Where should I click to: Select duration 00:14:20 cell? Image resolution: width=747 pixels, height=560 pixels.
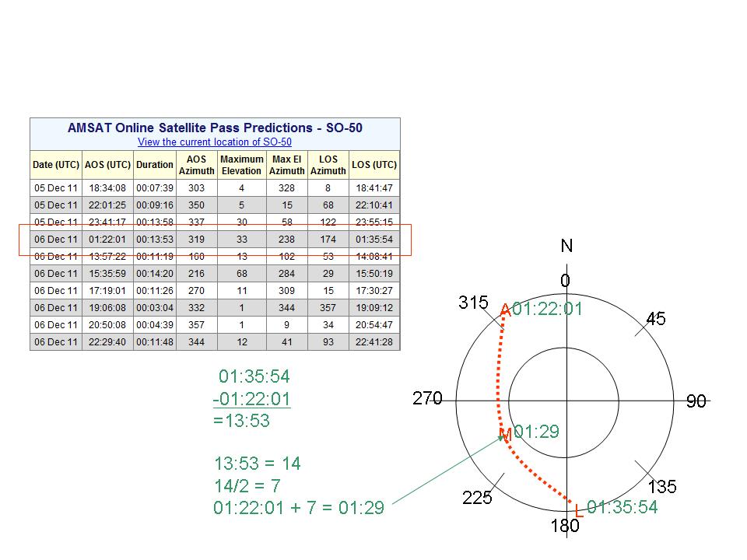coord(155,274)
